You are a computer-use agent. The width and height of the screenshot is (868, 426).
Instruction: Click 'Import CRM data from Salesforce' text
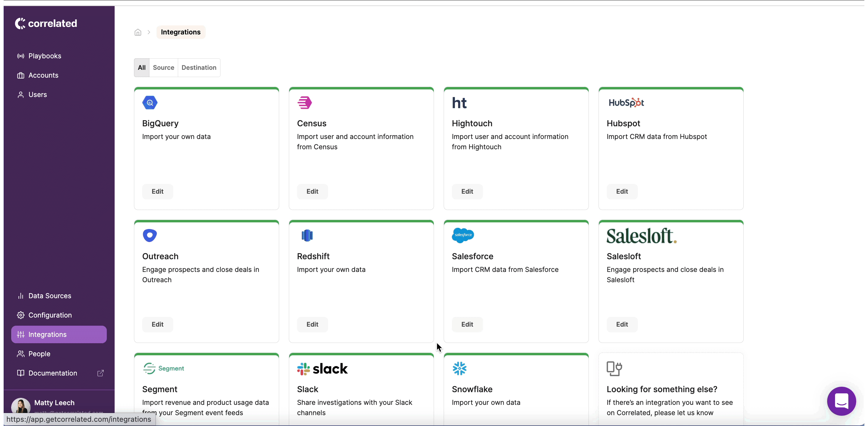505,269
